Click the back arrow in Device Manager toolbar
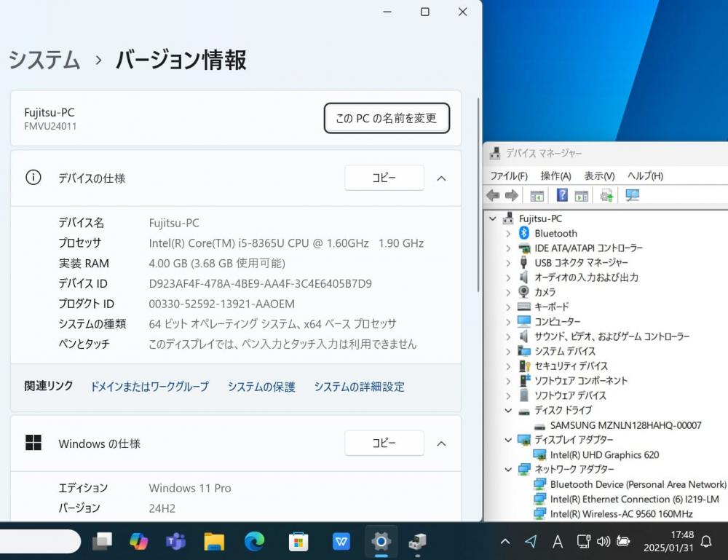The image size is (728, 560). [493, 195]
